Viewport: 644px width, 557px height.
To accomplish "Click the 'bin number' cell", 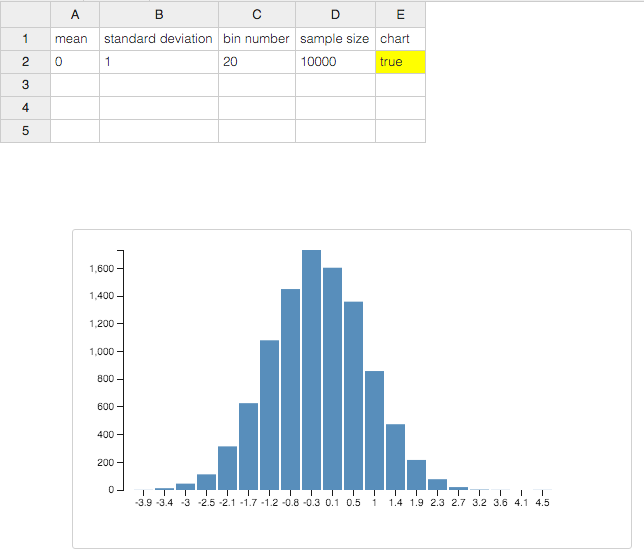I will tap(257, 39).
